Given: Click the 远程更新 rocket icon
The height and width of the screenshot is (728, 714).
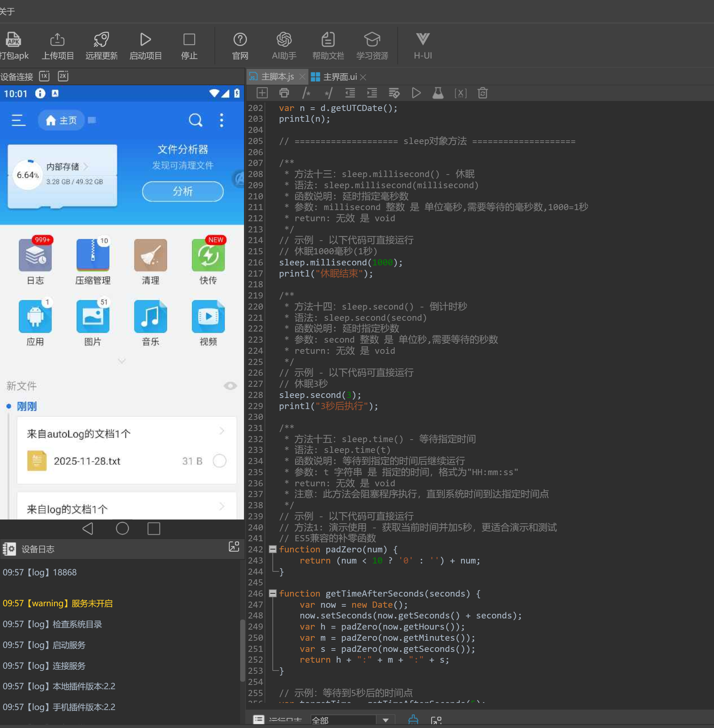Looking at the screenshot, I should click(101, 40).
